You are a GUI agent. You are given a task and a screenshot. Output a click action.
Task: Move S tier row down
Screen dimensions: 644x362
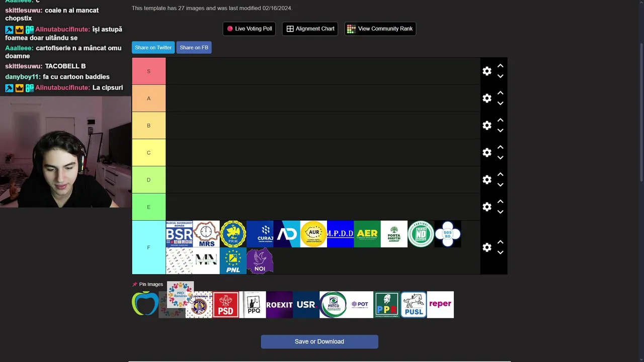click(500, 76)
